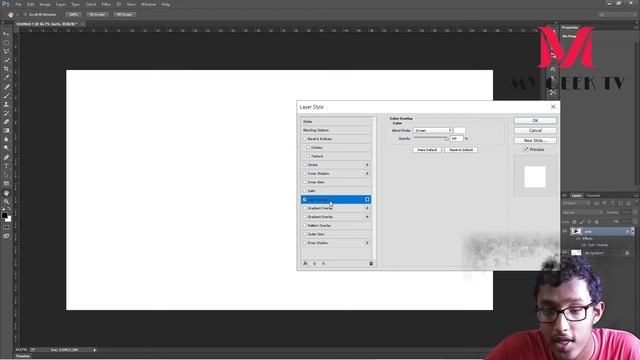Click the Color Overlay opacity percentage field

coord(456,139)
